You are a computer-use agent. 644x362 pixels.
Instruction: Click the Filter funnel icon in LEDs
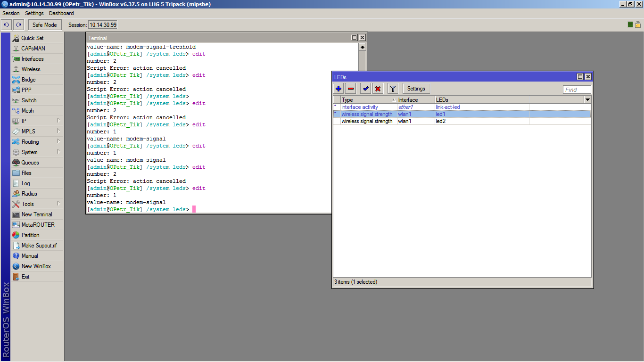(393, 89)
